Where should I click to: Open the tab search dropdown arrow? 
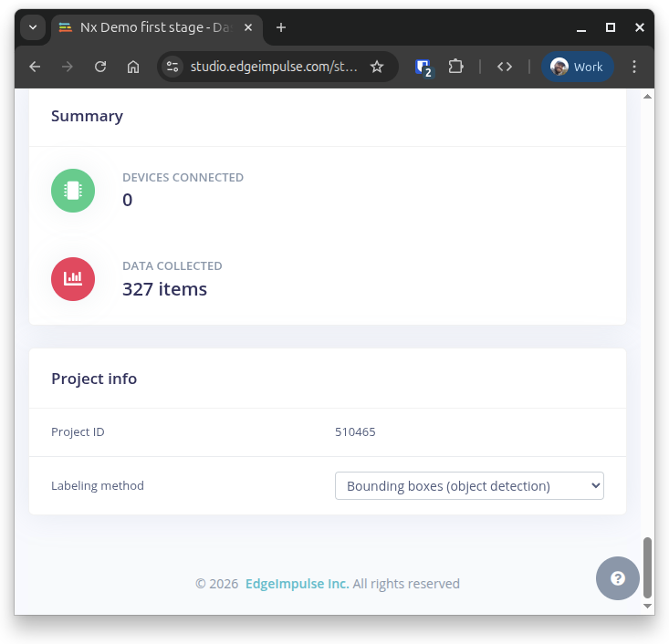point(33,27)
